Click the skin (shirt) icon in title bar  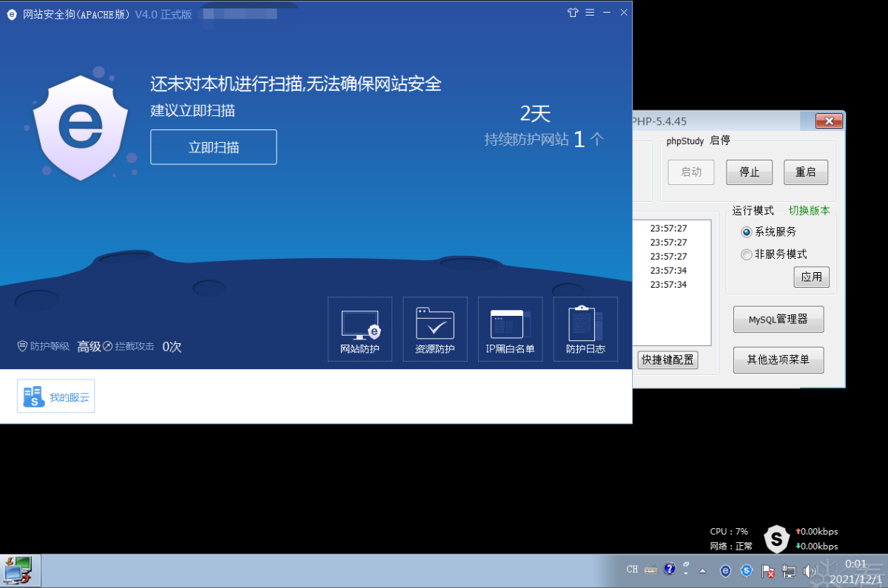click(x=573, y=13)
